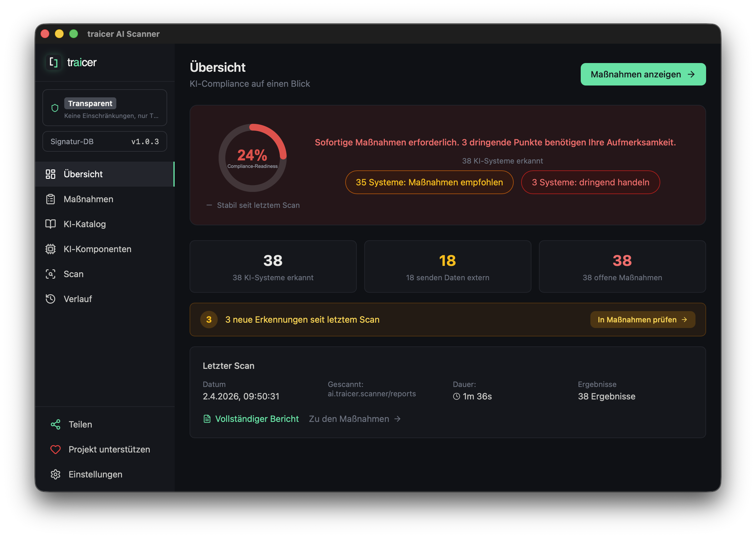Click 35 Systeme: Maßnahmen empfohlen pill
756x538 pixels.
pyautogui.click(x=429, y=182)
